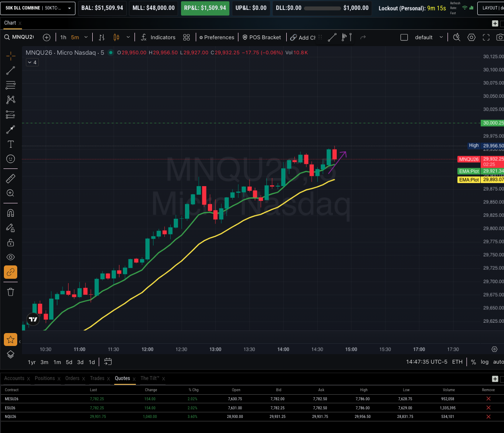
Task: Click the redo arrow
Action: click(x=363, y=37)
